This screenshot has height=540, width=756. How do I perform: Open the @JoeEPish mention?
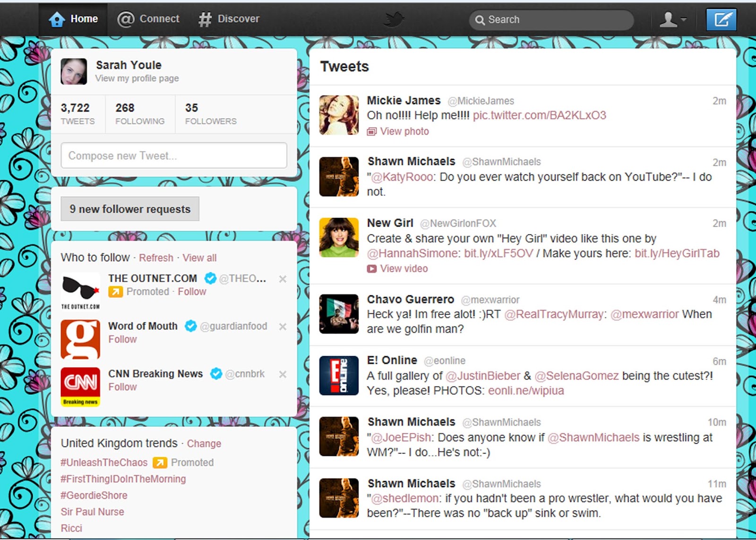[x=401, y=438]
